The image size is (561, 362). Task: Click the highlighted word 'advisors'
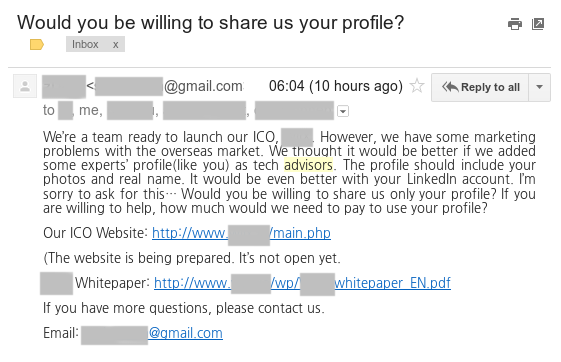coord(308,165)
